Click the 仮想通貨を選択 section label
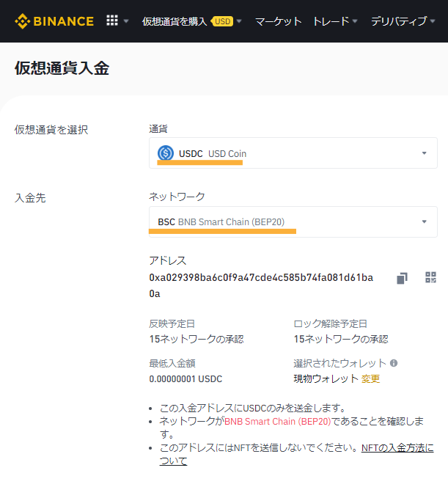 click(51, 130)
